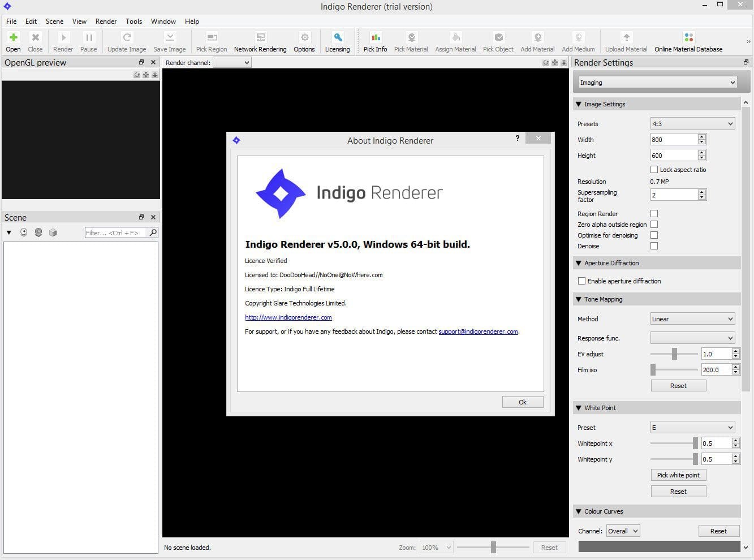754x560 pixels.
Task: Select the Pick Info tool
Action: point(375,38)
